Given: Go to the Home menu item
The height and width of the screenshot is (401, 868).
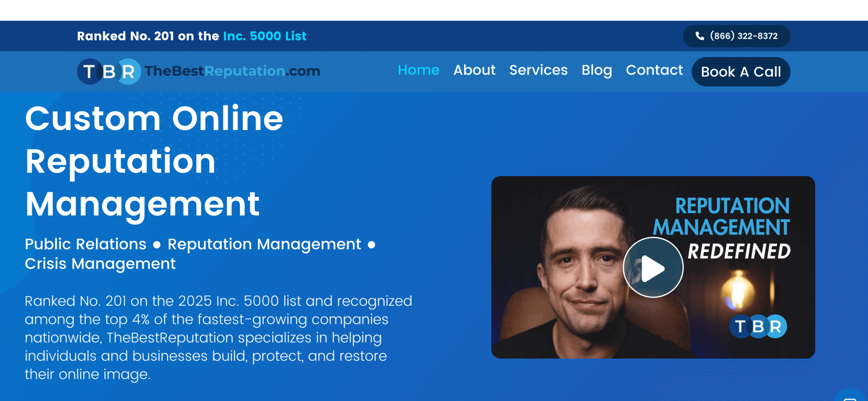Looking at the screenshot, I should coord(418,70).
